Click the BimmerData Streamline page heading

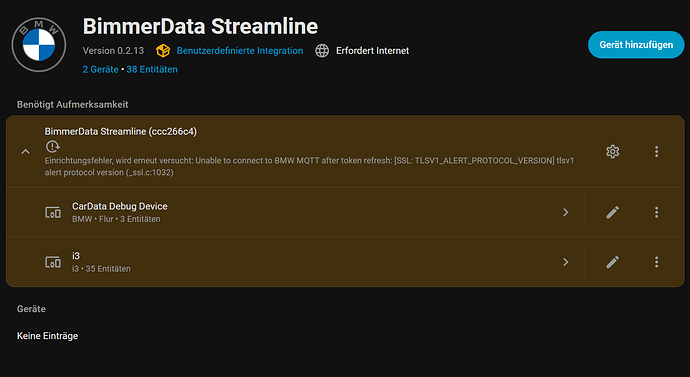(200, 26)
